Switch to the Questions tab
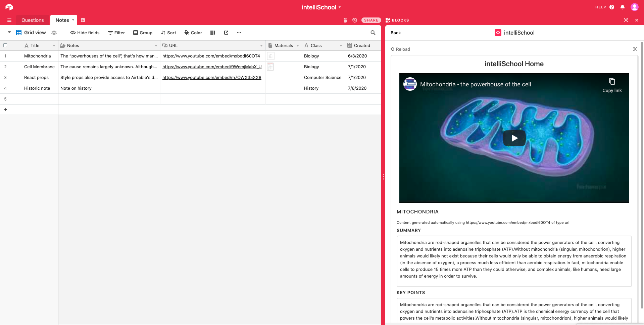The image size is (644, 325). pyautogui.click(x=33, y=20)
